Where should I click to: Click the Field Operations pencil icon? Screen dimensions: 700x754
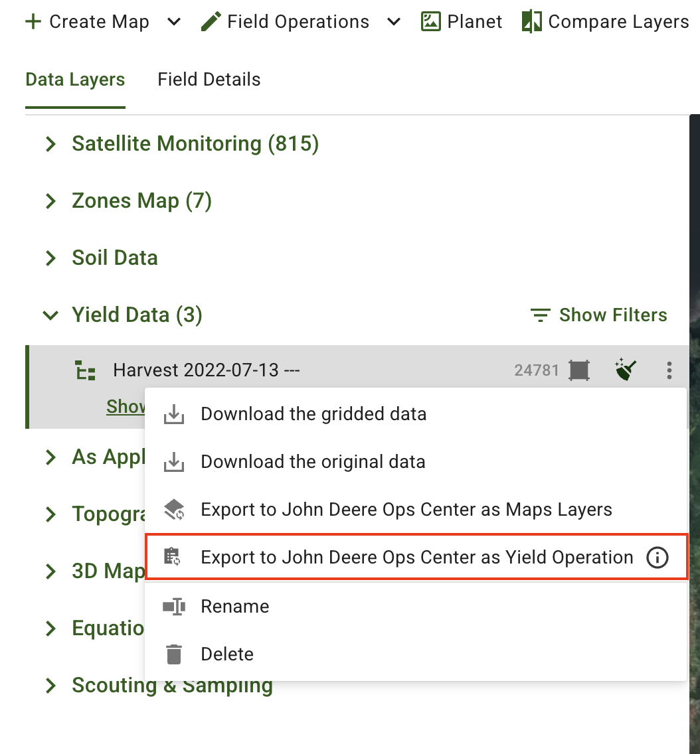pos(211,22)
